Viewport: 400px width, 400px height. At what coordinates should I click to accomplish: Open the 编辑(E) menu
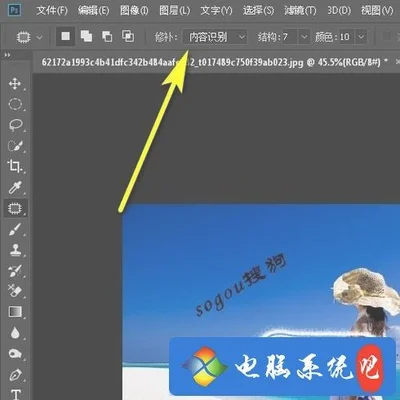(x=93, y=11)
